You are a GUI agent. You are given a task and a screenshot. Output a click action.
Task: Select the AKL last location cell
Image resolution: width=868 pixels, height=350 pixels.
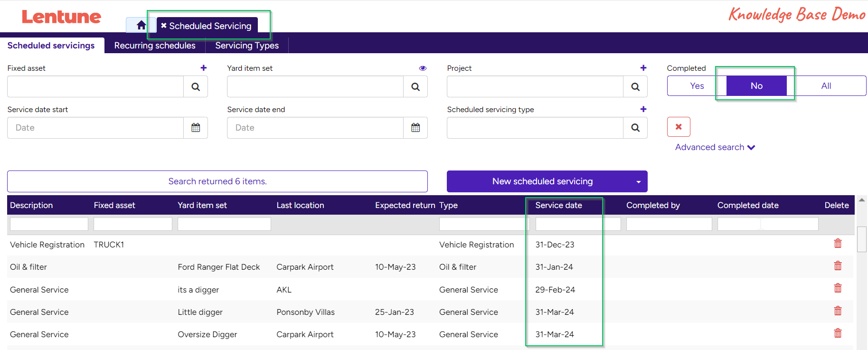point(284,290)
